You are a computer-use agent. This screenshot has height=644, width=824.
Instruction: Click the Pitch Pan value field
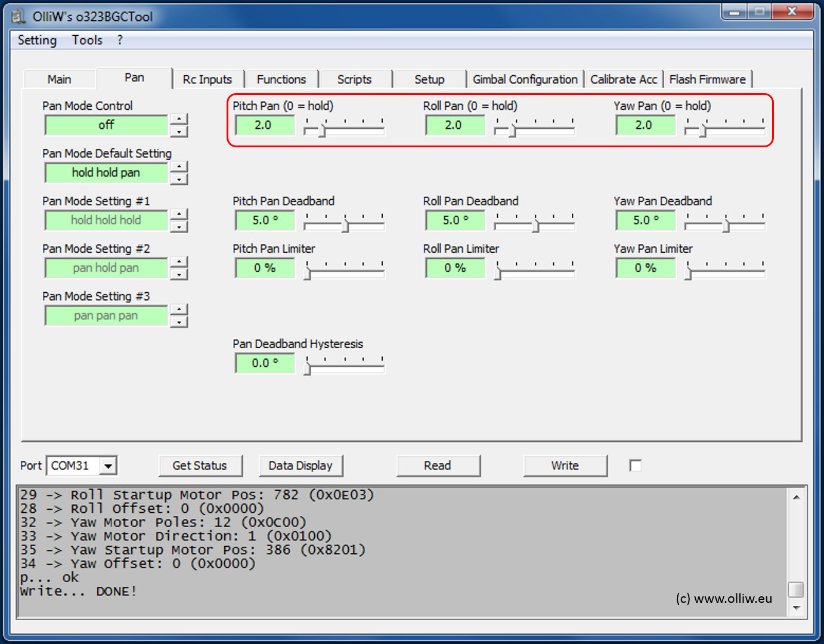coord(264,125)
